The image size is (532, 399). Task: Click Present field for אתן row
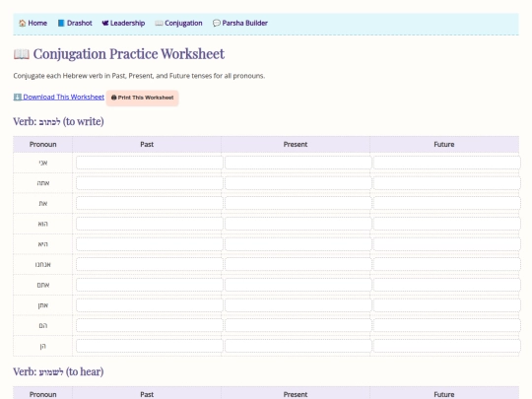point(299,305)
